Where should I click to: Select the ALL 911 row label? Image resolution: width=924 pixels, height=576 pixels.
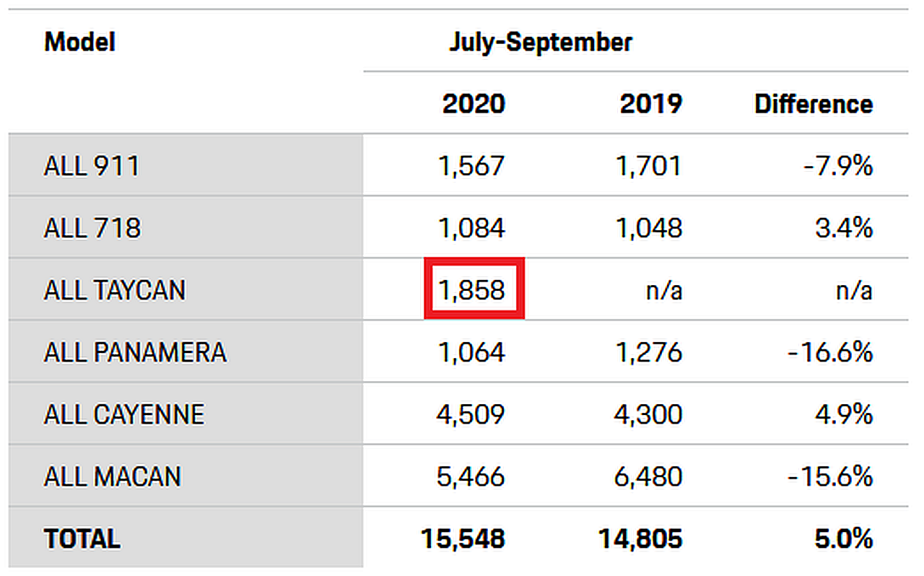pyautogui.click(x=92, y=166)
